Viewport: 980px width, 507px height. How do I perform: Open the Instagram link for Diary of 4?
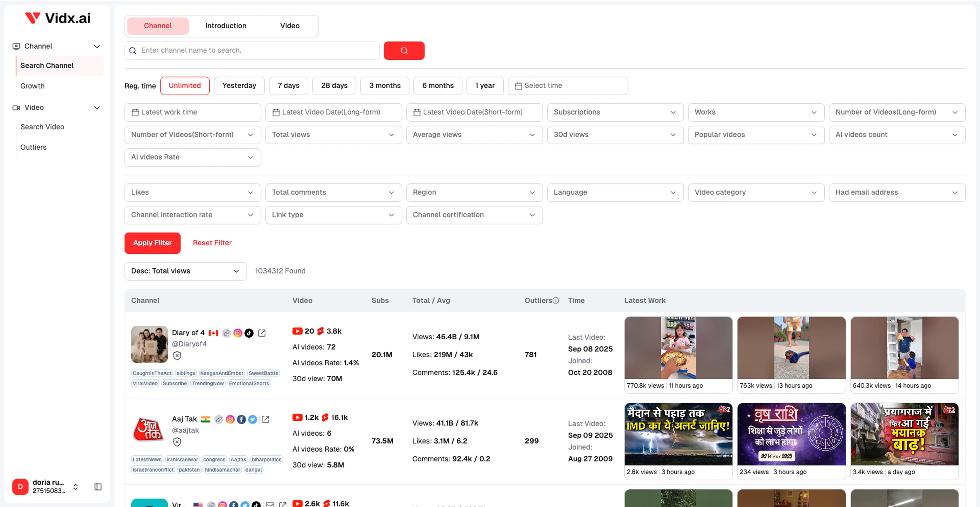238,333
